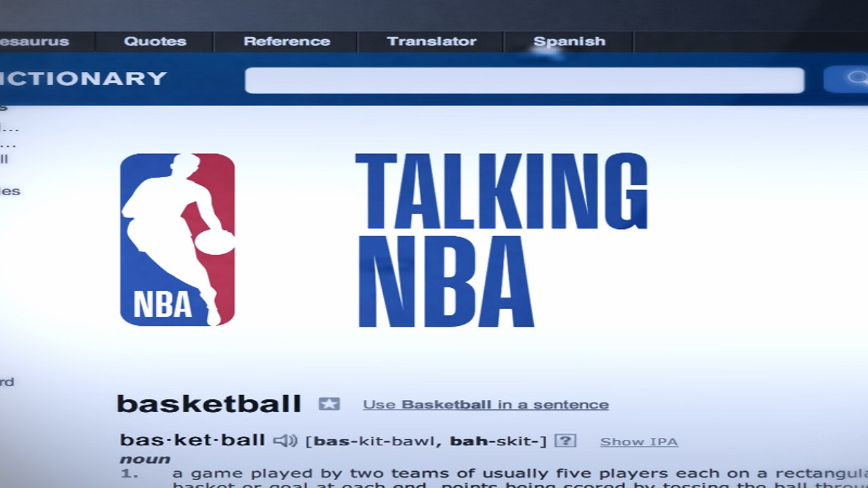Switch to the Translator tab
Viewport: 868px width, 488px height.
431,41
